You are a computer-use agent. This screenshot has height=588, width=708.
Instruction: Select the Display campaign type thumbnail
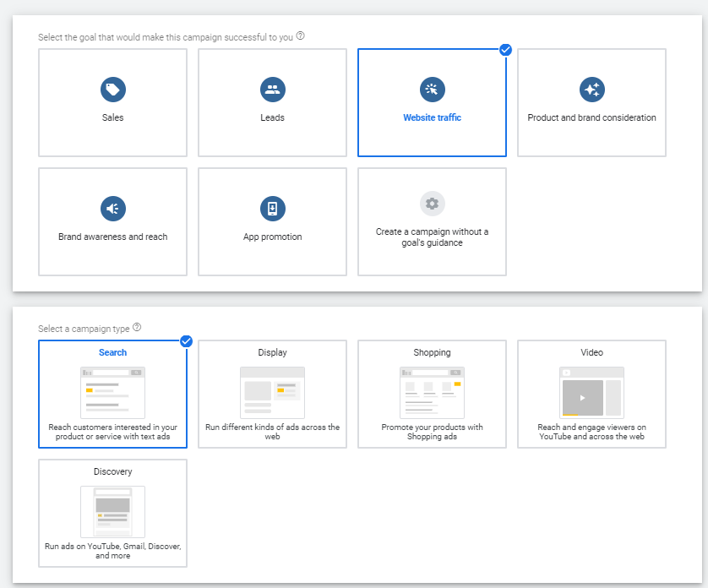272,393
